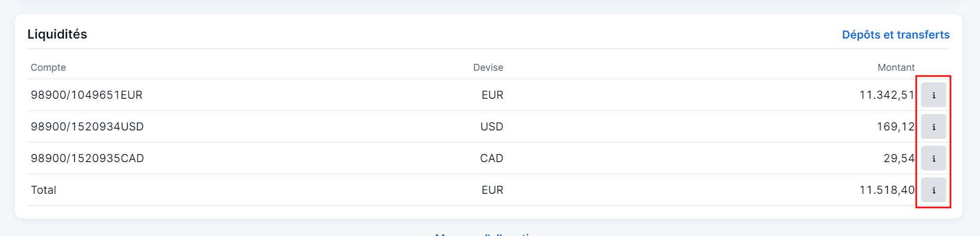Click the USD currency cell
This screenshot has height=236, width=980.
click(492, 127)
